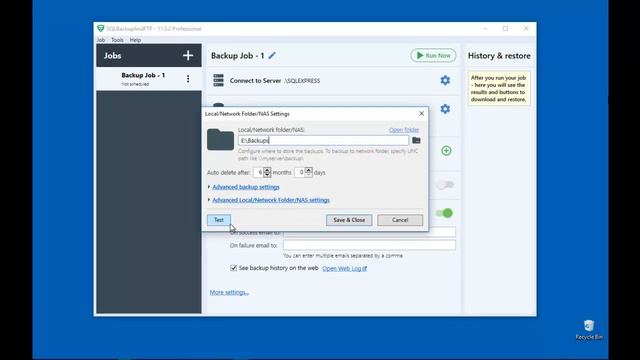Close the Local/Network Folder/NAS Settings dialog
Image resolution: width=640 pixels, height=360 pixels.
[x=421, y=113]
